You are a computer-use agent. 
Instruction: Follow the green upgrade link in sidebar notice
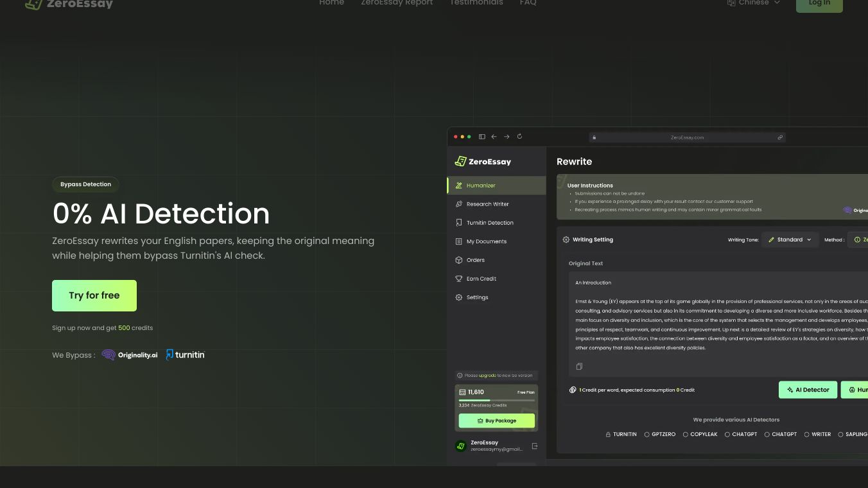pyautogui.click(x=487, y=376)
